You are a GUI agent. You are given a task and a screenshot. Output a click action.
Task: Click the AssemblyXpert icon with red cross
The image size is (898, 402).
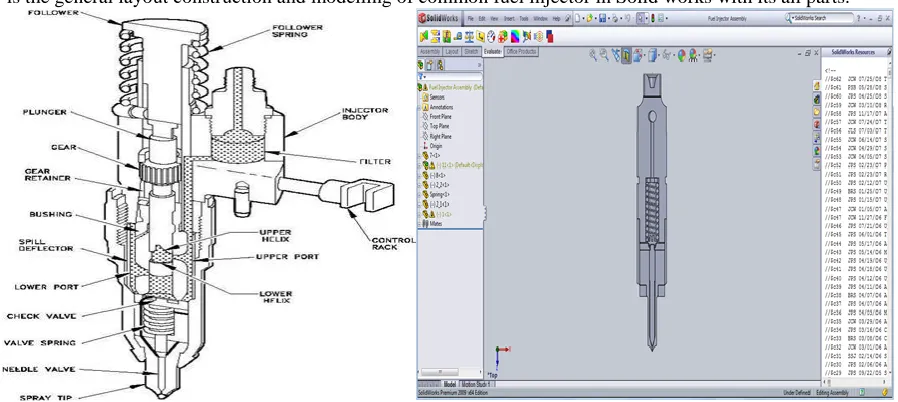click(503, 37)
